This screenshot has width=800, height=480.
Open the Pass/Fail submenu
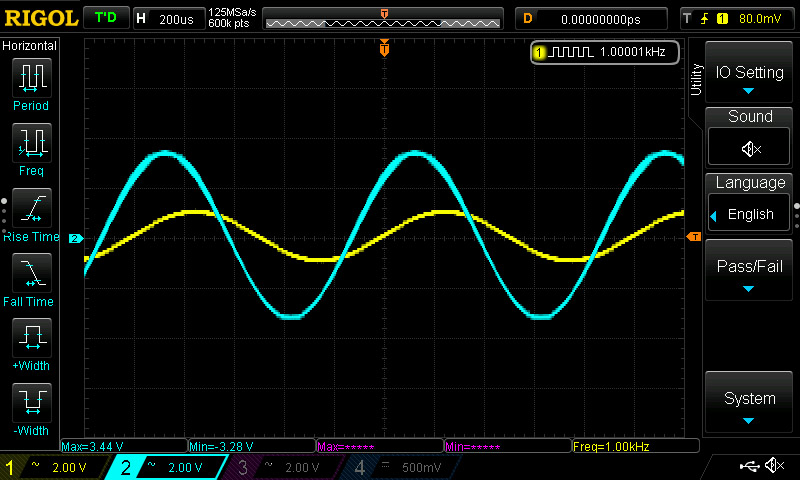point(748,270)
